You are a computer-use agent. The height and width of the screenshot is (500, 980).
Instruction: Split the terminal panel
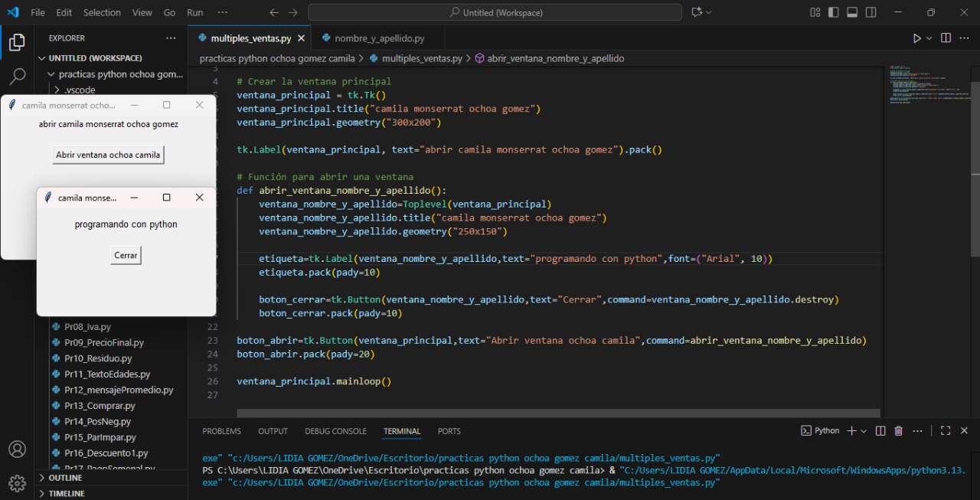[880, 431]
